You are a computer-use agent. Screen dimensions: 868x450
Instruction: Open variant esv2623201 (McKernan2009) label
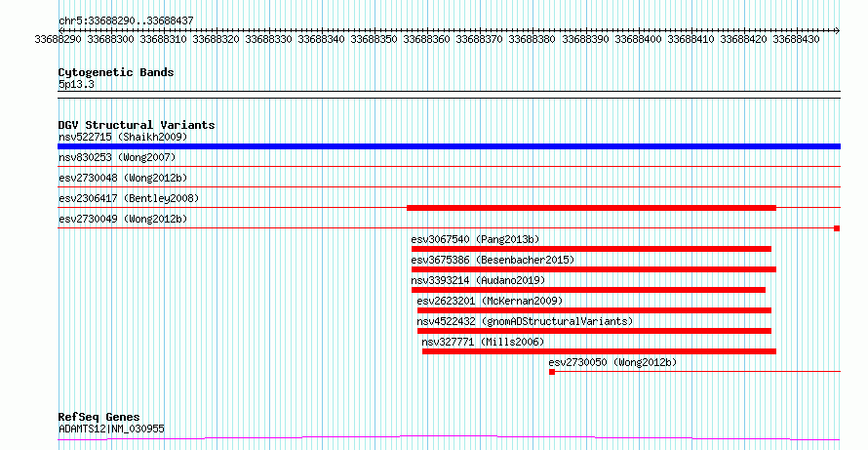(x=490, y=301)
